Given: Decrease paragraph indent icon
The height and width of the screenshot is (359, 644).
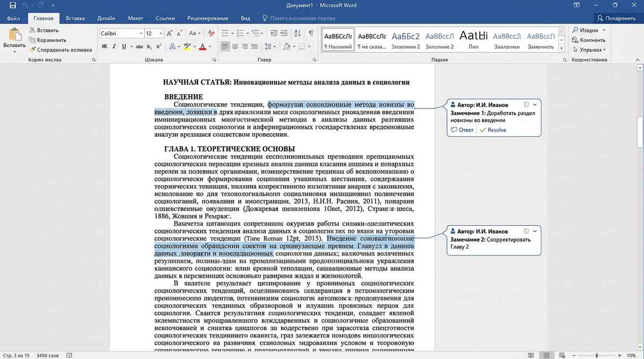Looking at the screenshot, I should coord(273,33).
